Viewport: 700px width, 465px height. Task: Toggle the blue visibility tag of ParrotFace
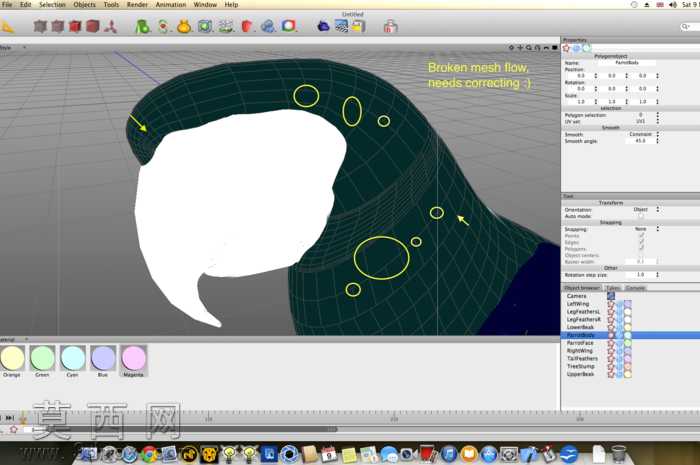(620, 343)
